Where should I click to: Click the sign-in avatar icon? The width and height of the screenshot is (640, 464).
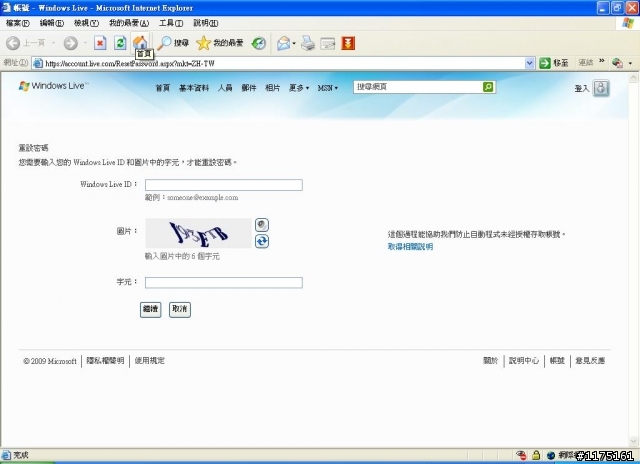[x=601, y=88]
